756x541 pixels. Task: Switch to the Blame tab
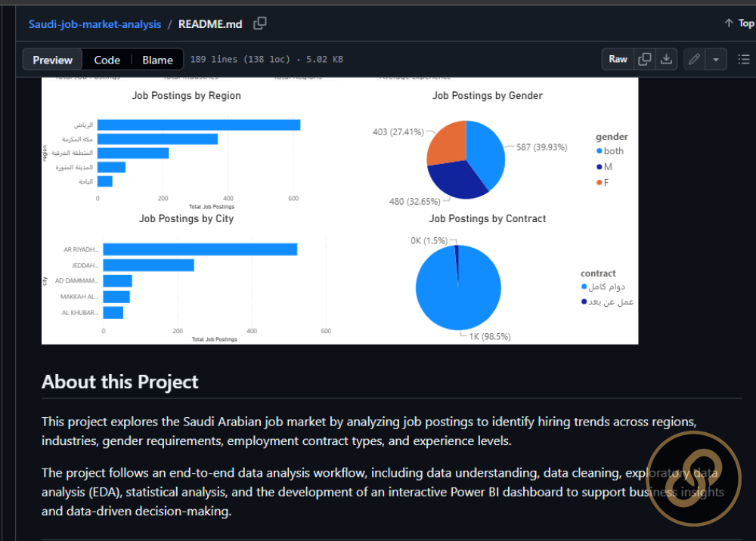[x=157, y=60]
